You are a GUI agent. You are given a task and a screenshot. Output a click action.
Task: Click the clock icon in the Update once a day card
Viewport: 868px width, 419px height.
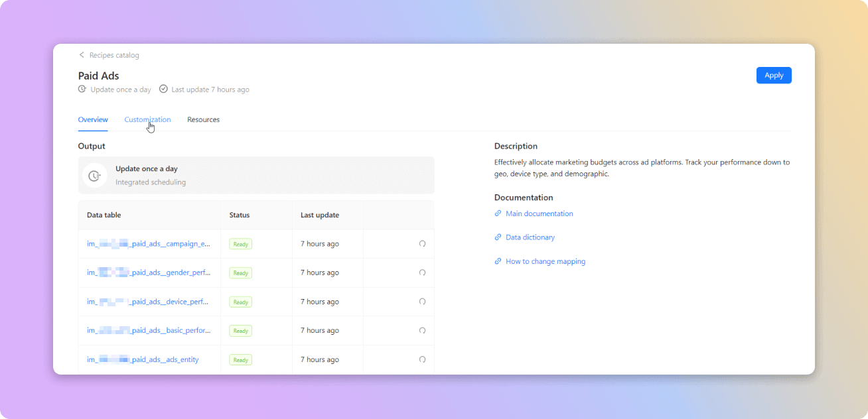pyautogui.click(x=95, y=176)
